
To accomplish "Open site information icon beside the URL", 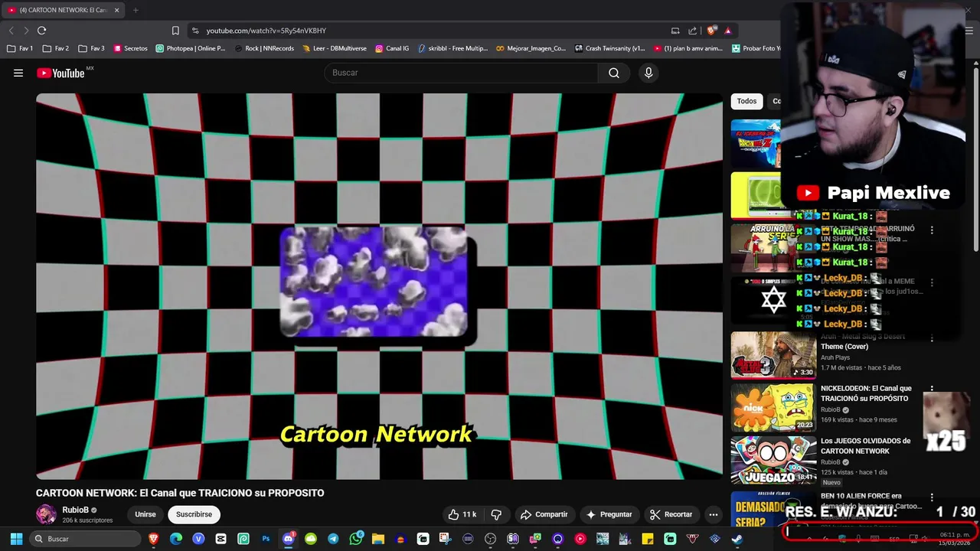I will click(195, 31).
